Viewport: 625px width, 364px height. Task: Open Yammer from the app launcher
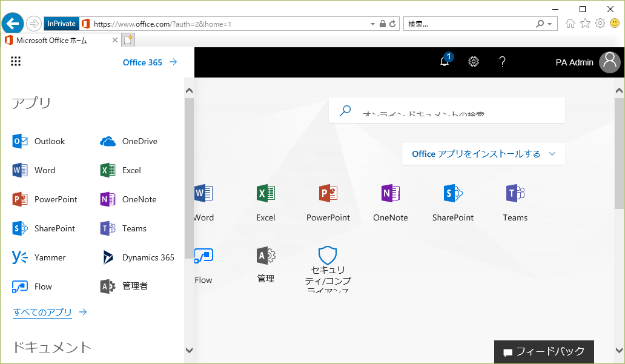39,257
